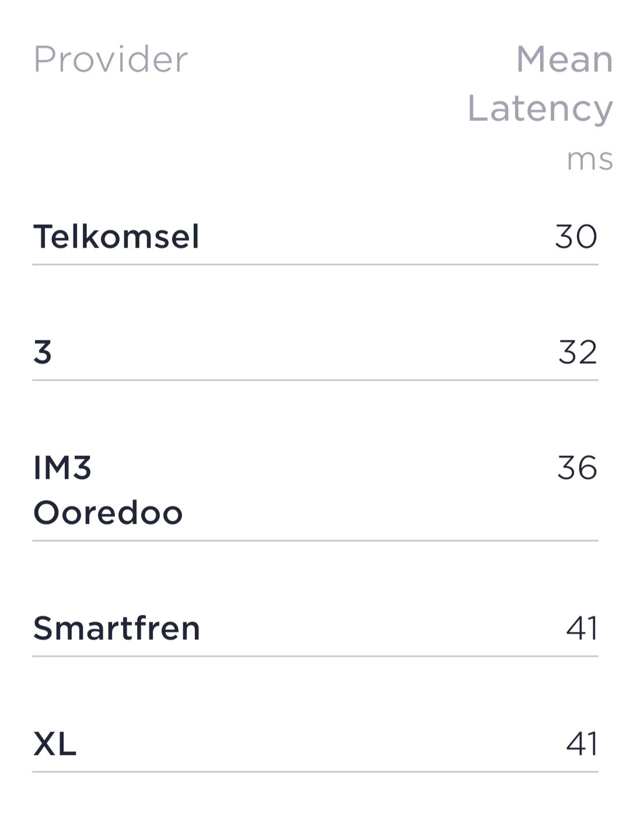Open the IM3 Ooredoo provider entry

pyautogui.click(x=315, y=490)
